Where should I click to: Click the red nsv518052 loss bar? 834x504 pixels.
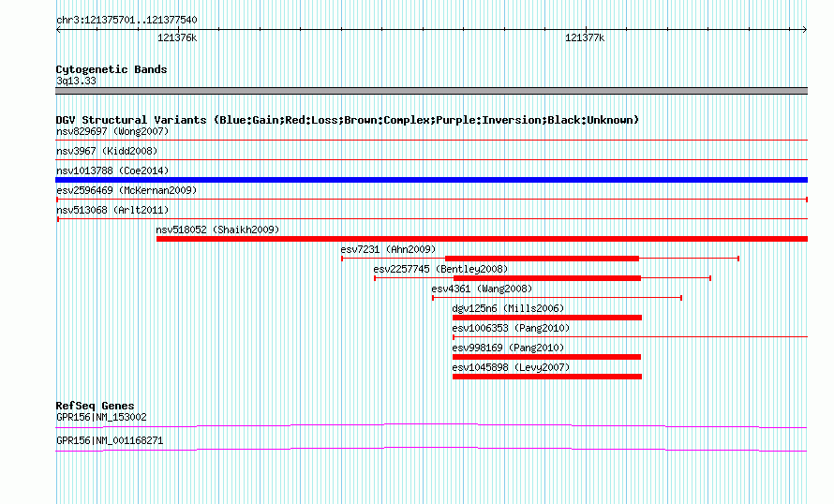pos(482,239)
